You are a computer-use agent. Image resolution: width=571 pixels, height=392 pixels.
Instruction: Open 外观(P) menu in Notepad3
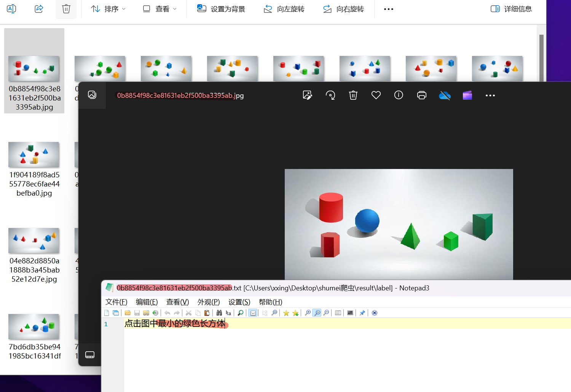209,302
